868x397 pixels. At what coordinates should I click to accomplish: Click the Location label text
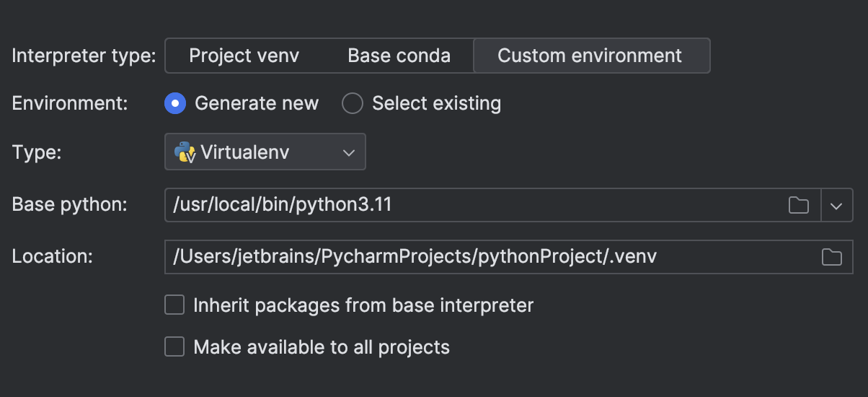click(52, 256)
